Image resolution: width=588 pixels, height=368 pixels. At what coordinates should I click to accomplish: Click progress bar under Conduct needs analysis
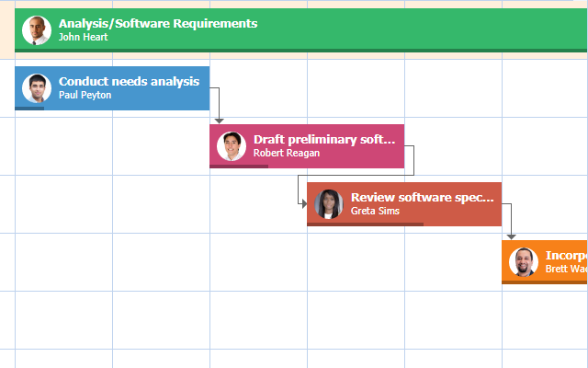(29, 109)
